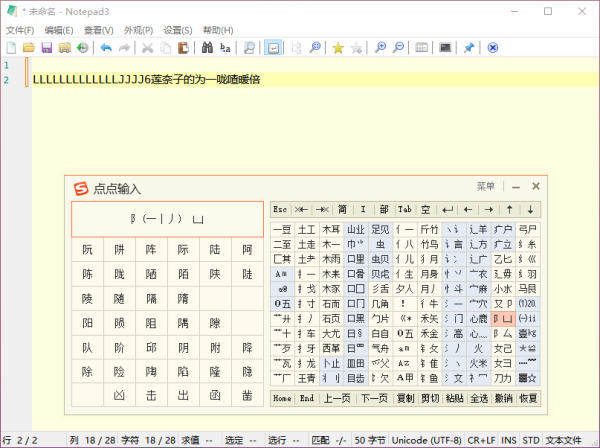
Task: Click the 部 radical key on the top row
Action: click(x=384, y=210)
